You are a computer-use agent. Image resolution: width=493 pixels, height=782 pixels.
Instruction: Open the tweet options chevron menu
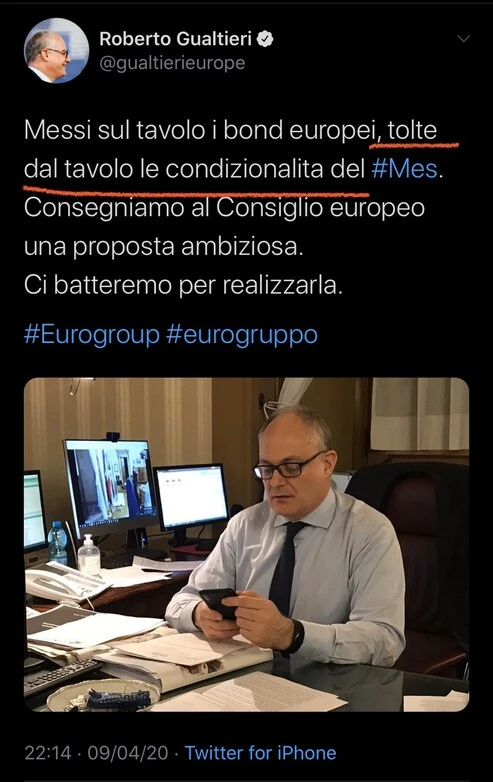(464, 39)
